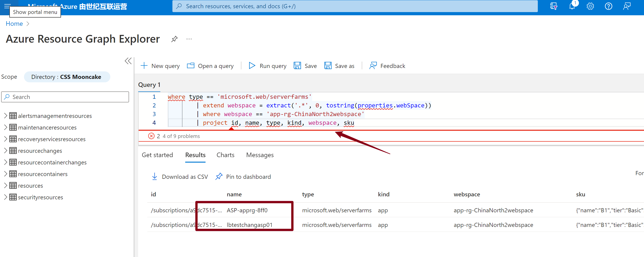Click the Download as CSV arrow icon
The image size is (644, 257).
click(x=155, y=177)
